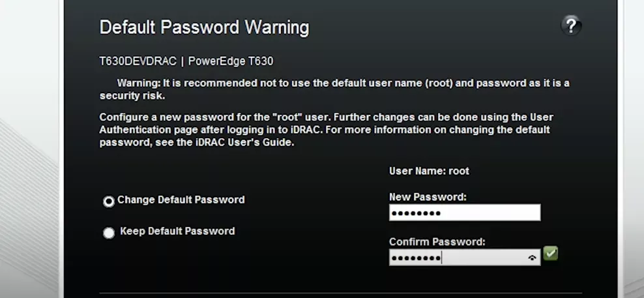Reveal confirm password using the eye icon
The width and height of the screenshot is (644, 298).
(533, 258)
